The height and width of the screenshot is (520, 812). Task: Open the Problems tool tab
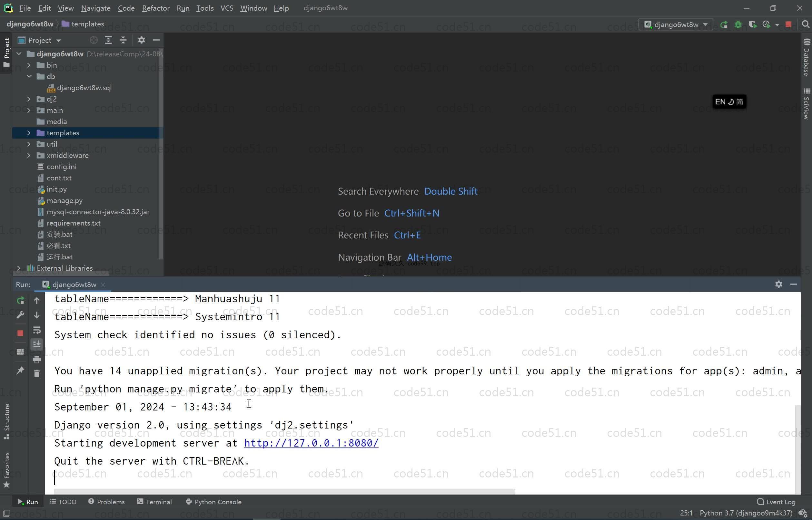[106, 502]
